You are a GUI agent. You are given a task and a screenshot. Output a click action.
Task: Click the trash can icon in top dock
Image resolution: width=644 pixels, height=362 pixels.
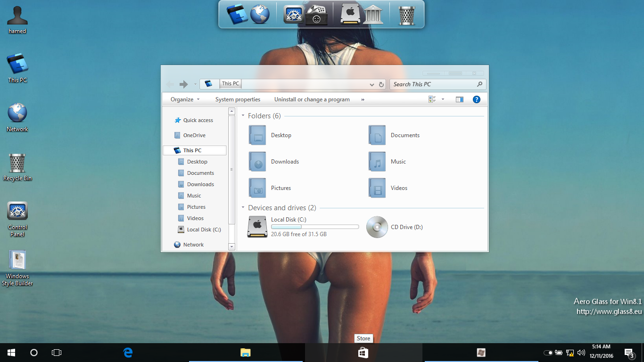tap(406, 15)
